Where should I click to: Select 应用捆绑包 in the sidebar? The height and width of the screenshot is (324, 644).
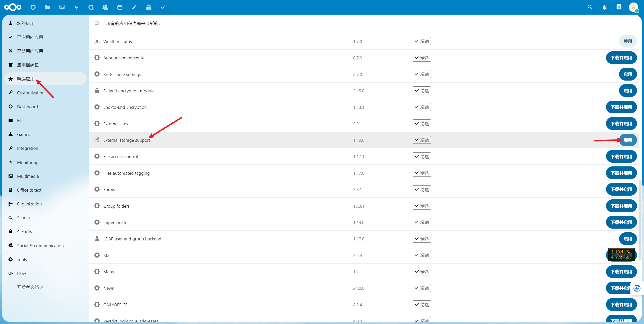45,65
